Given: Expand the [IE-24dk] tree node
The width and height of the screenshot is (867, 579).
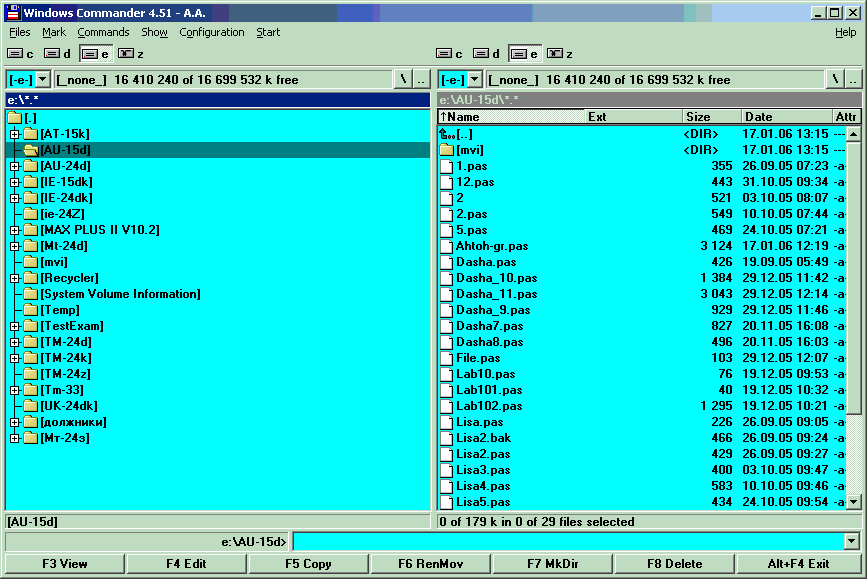Looking at the screenshot, I should 15,198.
